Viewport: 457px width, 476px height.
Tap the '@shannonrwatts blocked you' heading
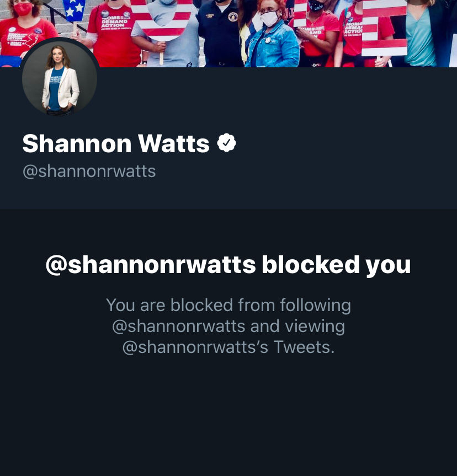point(228,265)
